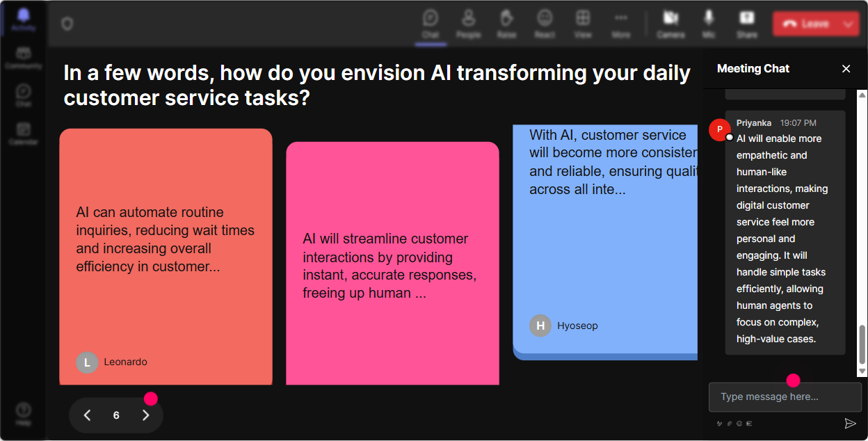This screenshot has height=441, width=868.
Task: Click the 'Meeting Chat' panel title
Action: pos(753,68)
